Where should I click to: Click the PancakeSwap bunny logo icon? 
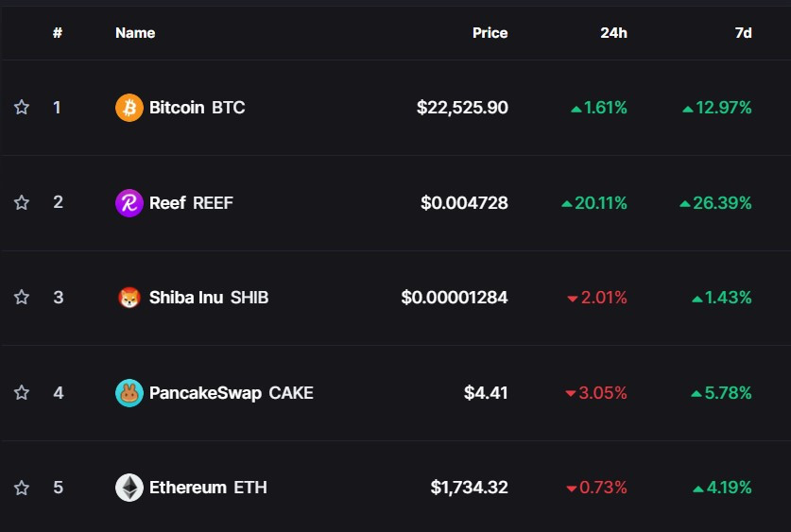click(x=129, y=393)
